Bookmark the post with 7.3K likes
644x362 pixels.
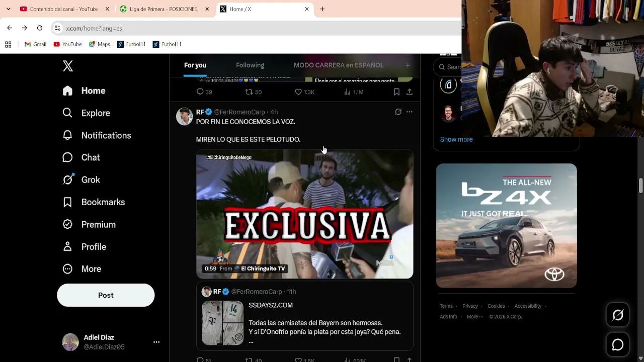pos(396,92)
